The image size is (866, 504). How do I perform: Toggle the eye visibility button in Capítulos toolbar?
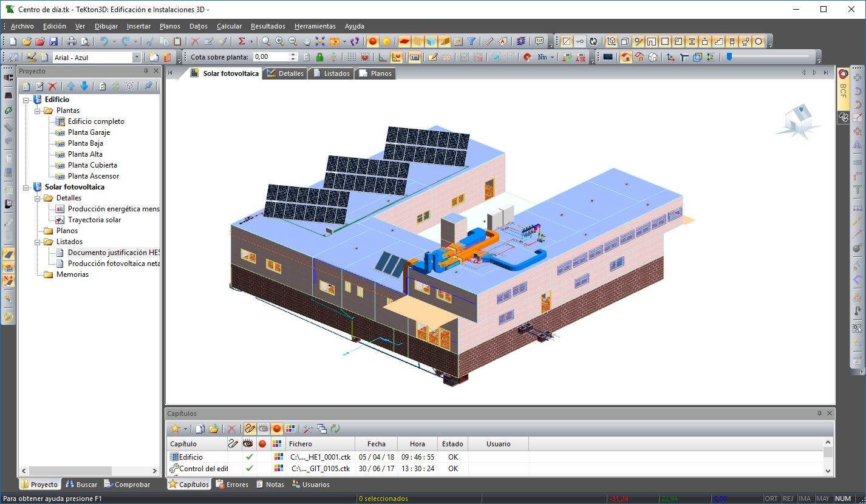coord(263,429)
